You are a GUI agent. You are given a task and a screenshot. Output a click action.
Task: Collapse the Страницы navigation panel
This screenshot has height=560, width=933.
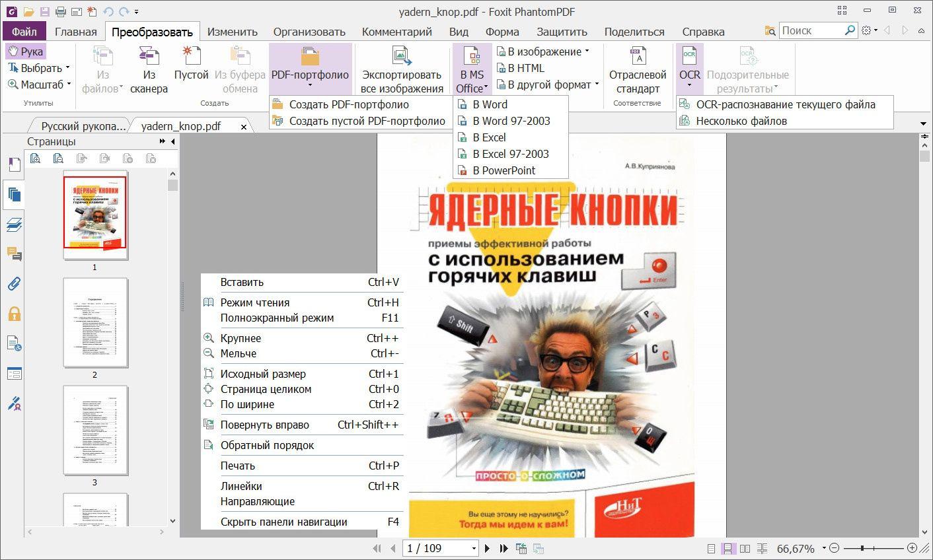(x=173, y=141)
